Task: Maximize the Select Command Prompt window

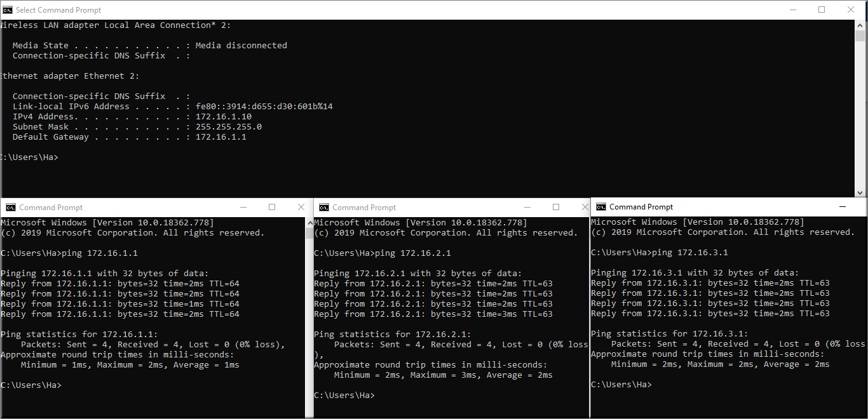Action: (x=822, y=10)
